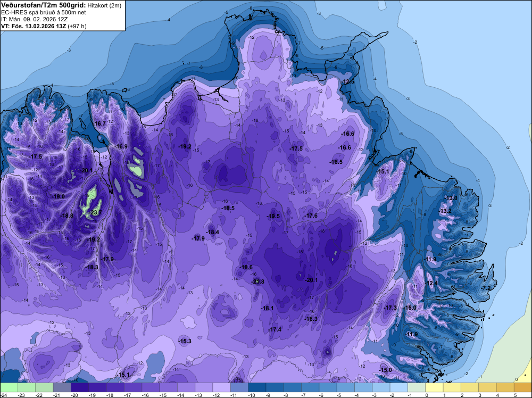The height and width of the screenshot is (398, 532).
Task: Click the -19.5 temperature value
Action: pos(273,217)
